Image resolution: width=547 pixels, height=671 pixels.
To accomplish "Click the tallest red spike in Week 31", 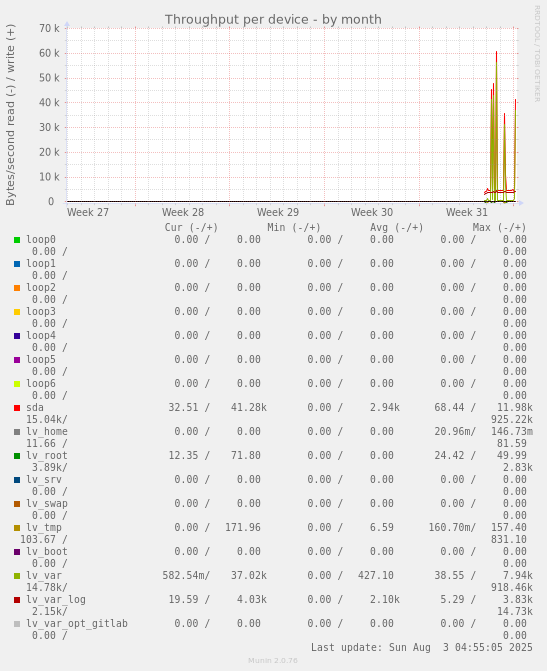I will [496, 126].
